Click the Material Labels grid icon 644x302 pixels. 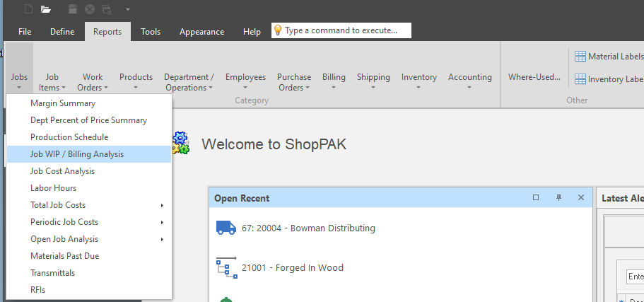580,57
